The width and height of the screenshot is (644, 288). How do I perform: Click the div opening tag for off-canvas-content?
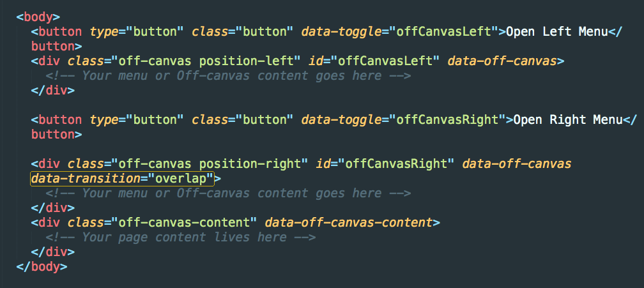point(49,223)
